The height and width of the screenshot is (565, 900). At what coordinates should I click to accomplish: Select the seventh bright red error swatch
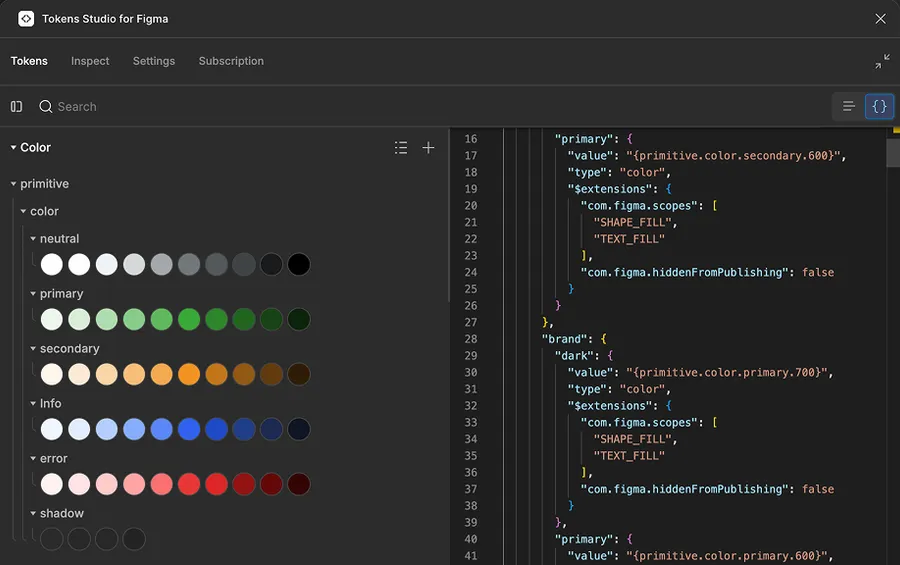tap(216, 484)
